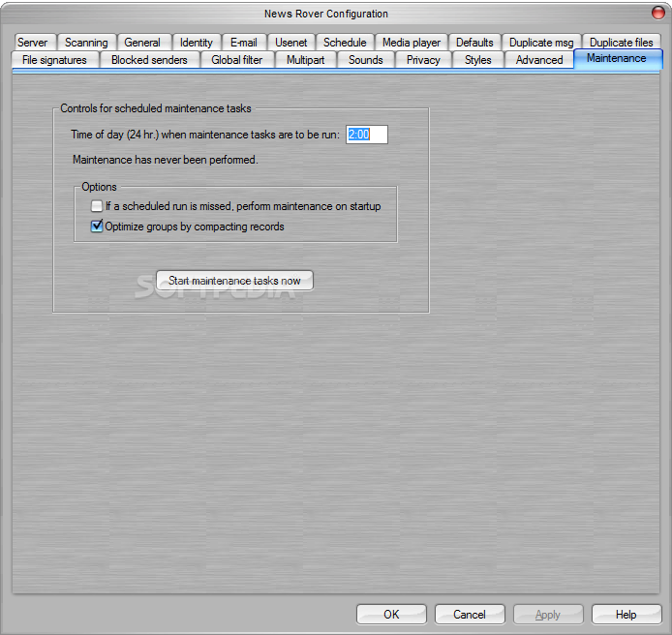
Task: Open the File signatures tab
Action: [54, 60]
